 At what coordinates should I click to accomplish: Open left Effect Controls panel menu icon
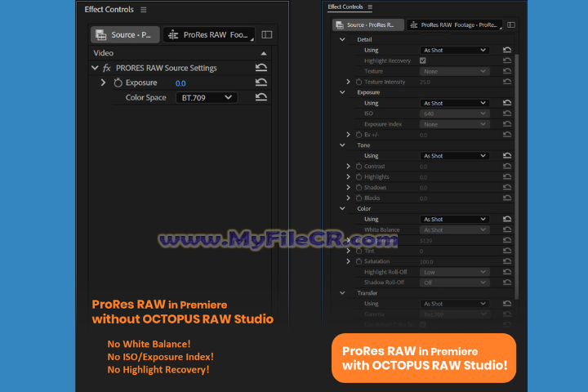coord(144,10)
